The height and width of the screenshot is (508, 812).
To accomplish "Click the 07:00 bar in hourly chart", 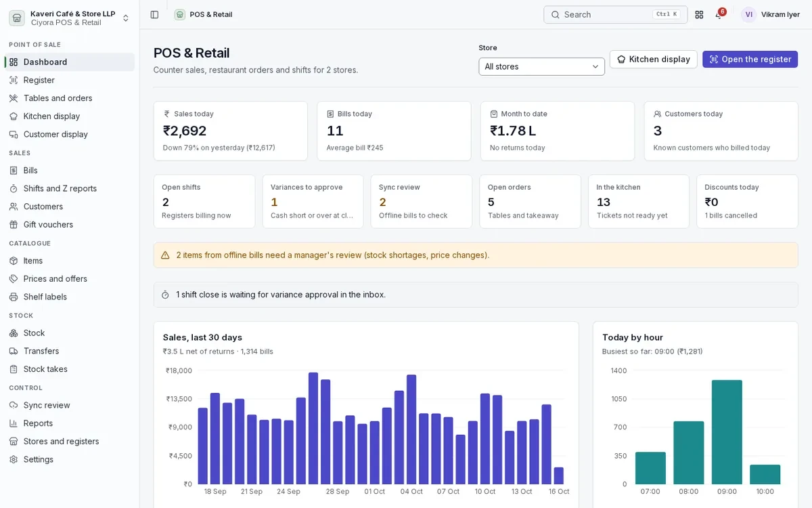I will click(x=650, y=468).
